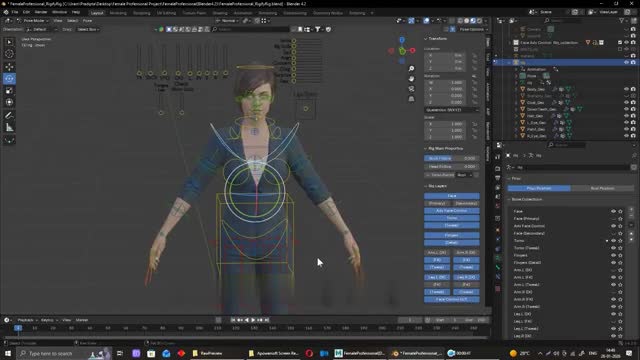Activate the Select Box tool at the toolbar top
Image resolution: width=640 pixels, height=360 pixels.
tap(9, 42)
